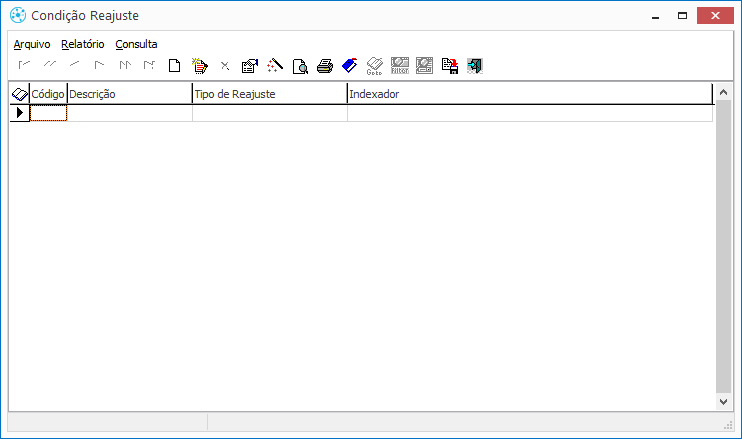The image size is (742, 439).
Task: Click the printer icon
Action: click(x=325, y=66)
